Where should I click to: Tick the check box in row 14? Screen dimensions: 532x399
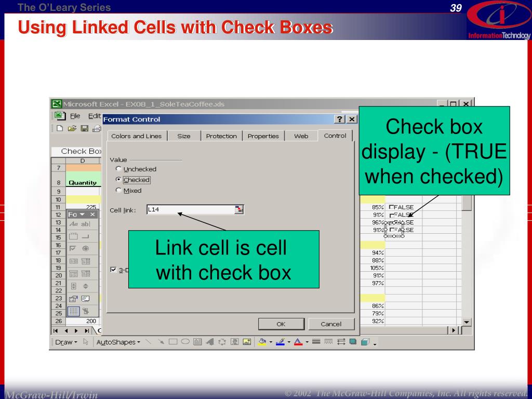392,230
